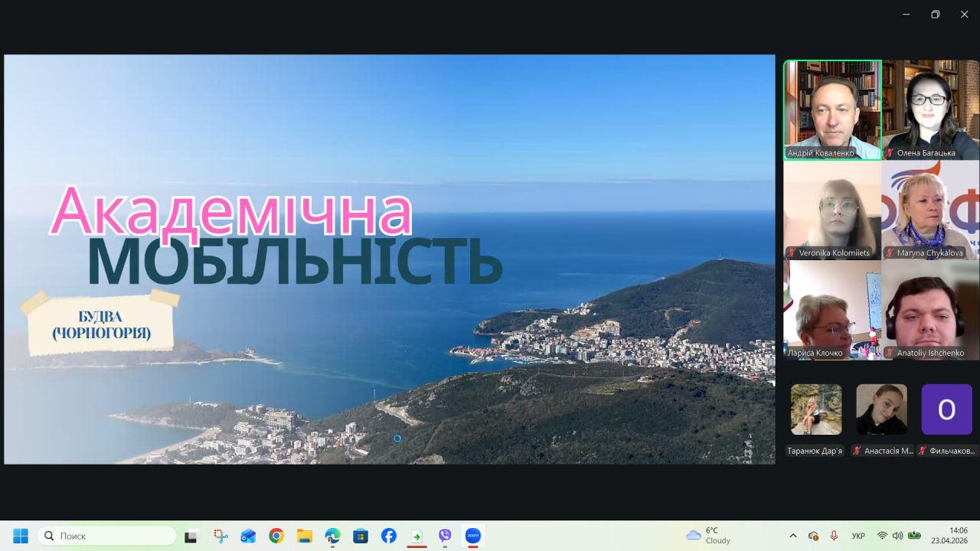
Task: Expand hidden system tray icons chevron
Action: pyautogui.click(x=792, y=536)
